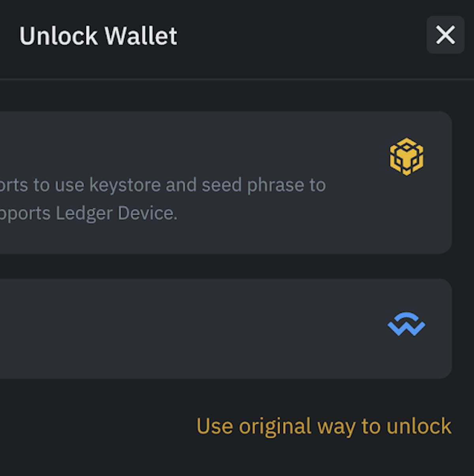Close the Unlock Wallet dialog

(445, 35)
